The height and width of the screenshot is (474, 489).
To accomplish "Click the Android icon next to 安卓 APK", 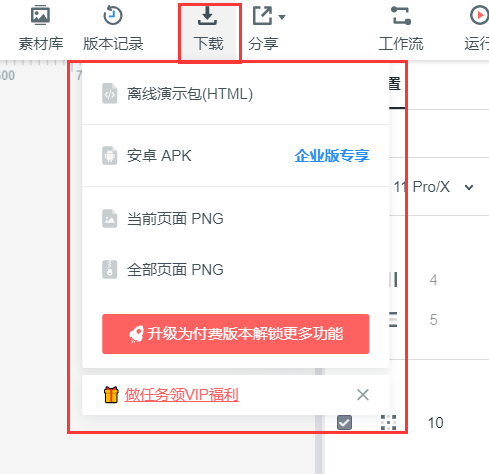I will tap(109, 156).
